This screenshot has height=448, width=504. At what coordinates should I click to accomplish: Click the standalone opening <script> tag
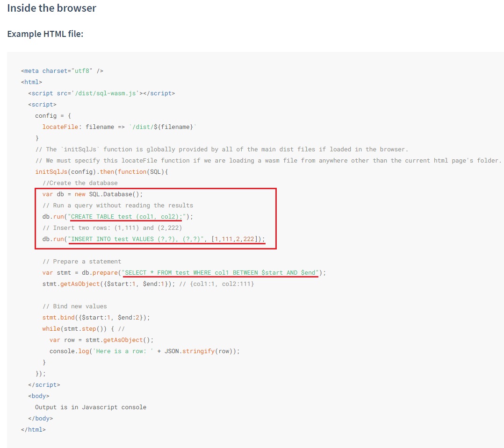point(42,104)
